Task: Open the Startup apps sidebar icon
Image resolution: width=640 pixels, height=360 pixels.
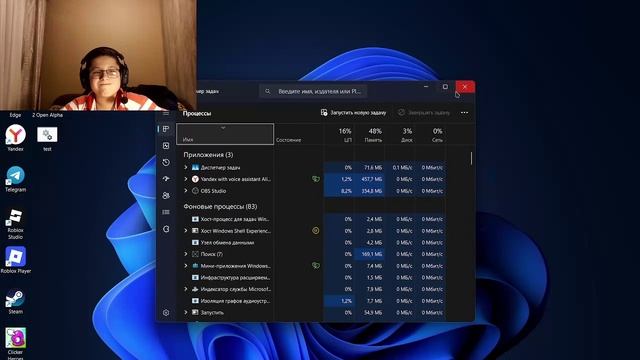Action: pos(166,179)
